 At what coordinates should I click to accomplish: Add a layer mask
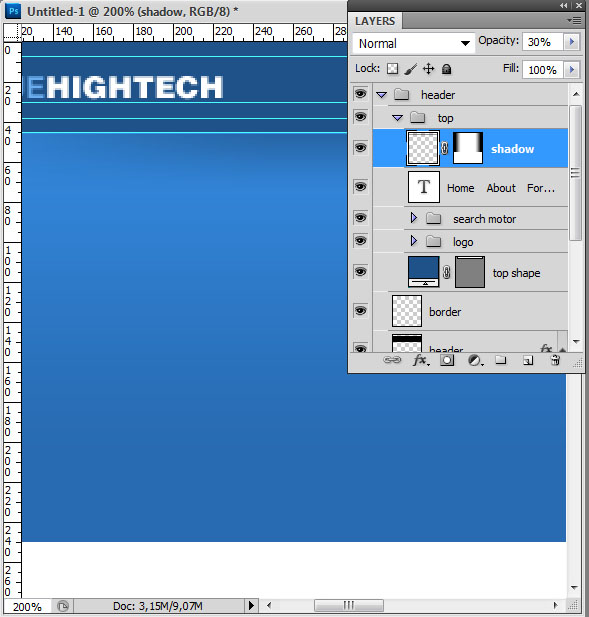point(447,360)
